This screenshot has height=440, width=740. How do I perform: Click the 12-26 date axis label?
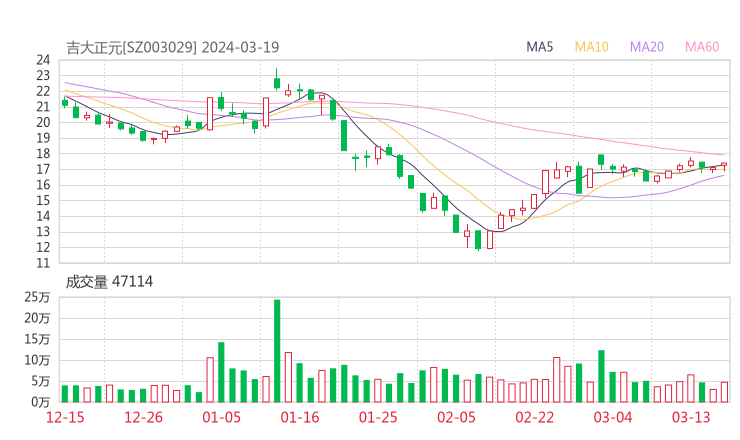coord(143,417)
